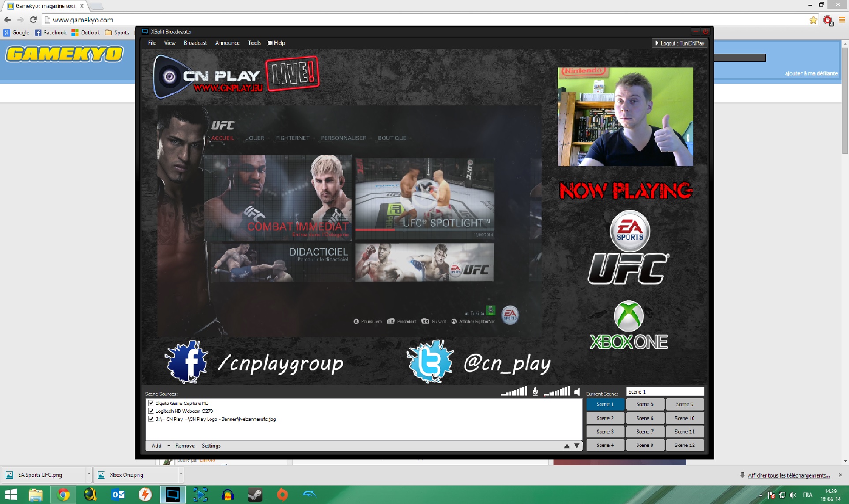Open the Add source dropdown arrow
The image size is (849, 504).
pyautogui.click(x=168, y=446)
